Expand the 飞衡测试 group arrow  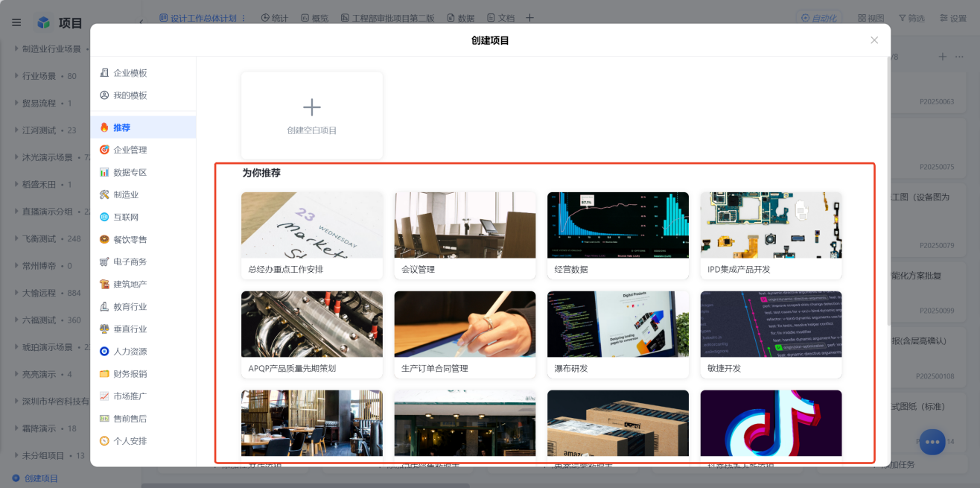[16, 238]
